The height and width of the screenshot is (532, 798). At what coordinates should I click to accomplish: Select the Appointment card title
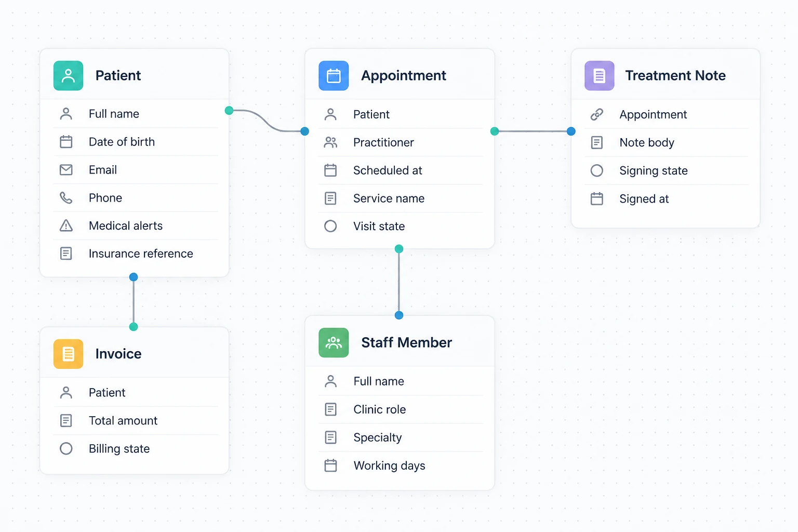pos(404,76)
